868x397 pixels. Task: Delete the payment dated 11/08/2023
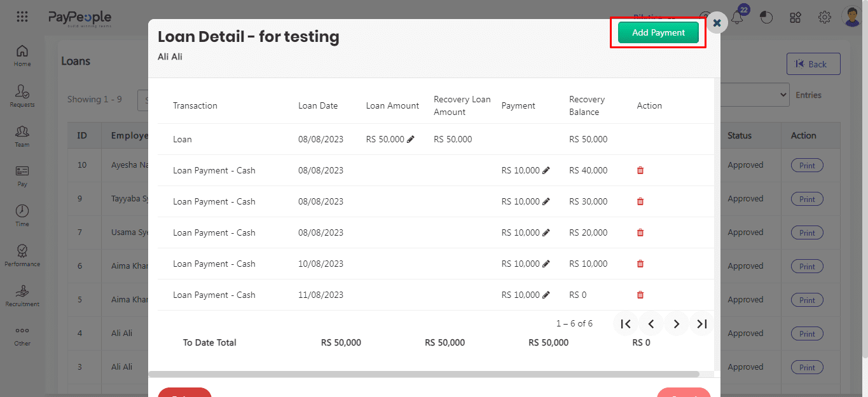(640, 295)
